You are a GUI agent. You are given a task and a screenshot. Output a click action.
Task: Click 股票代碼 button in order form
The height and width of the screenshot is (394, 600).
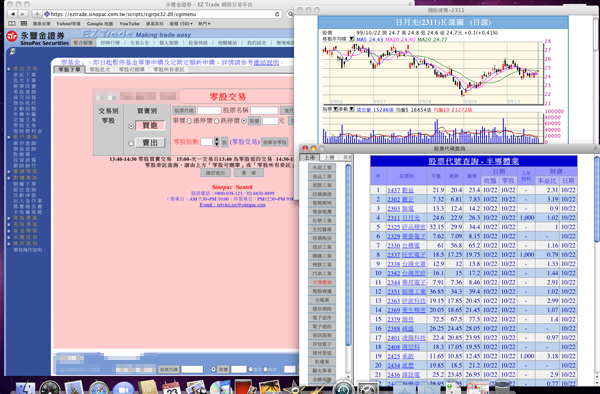pos(184,111)
